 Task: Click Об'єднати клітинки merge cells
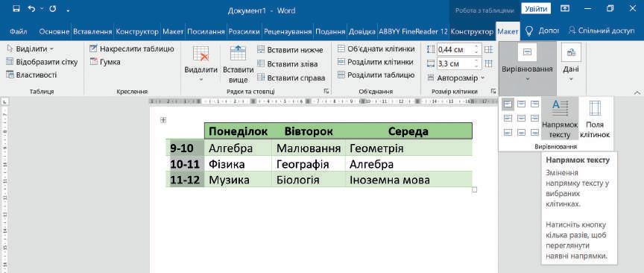click(x=376, y=49)
